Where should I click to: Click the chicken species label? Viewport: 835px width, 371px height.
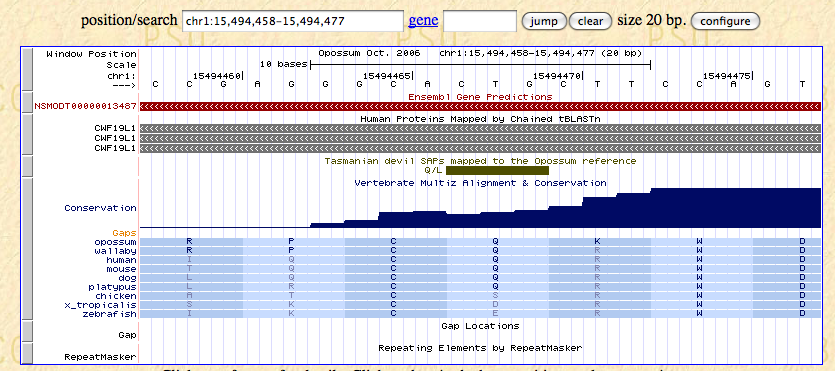(116, 296)
